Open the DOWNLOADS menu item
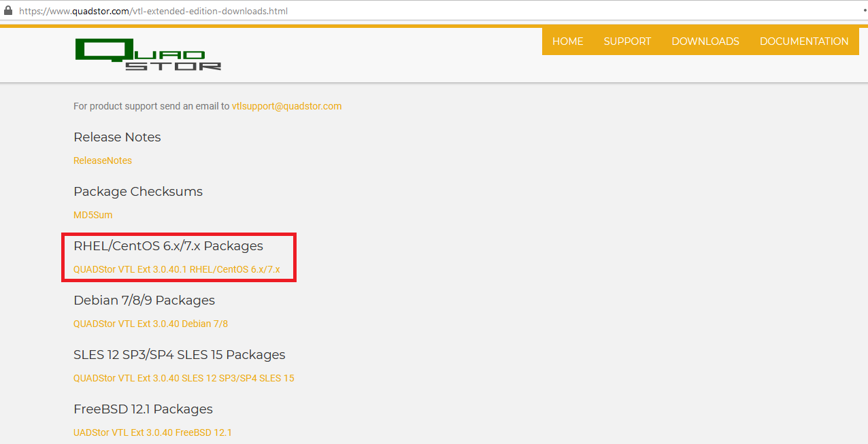 [x=705, y=41]
